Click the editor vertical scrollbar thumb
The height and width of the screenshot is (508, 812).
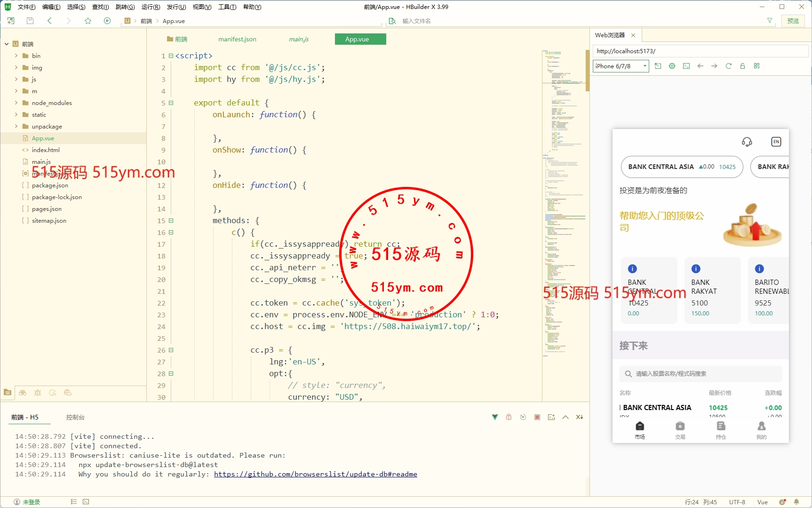pos(587,71)
